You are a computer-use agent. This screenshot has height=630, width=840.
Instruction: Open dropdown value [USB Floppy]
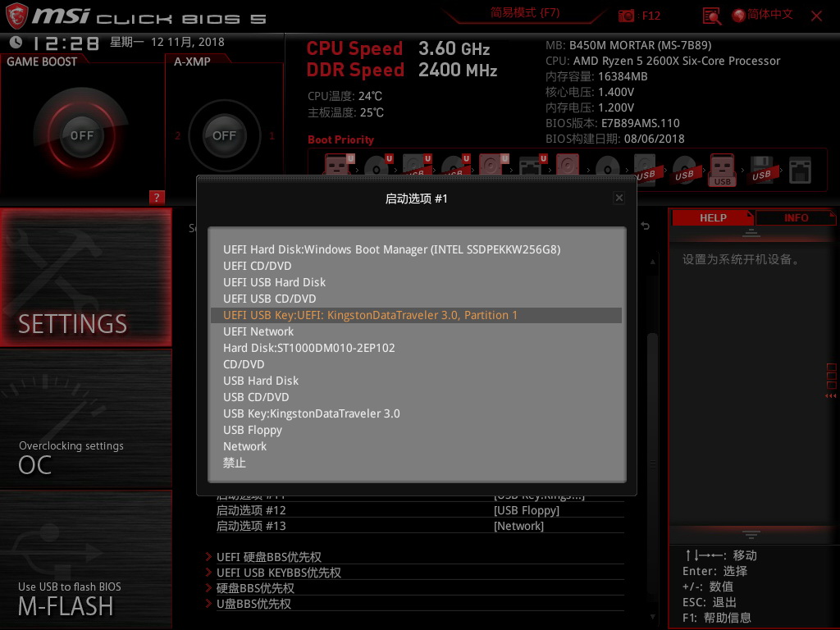pyautogui.click(x=526, y=510)
